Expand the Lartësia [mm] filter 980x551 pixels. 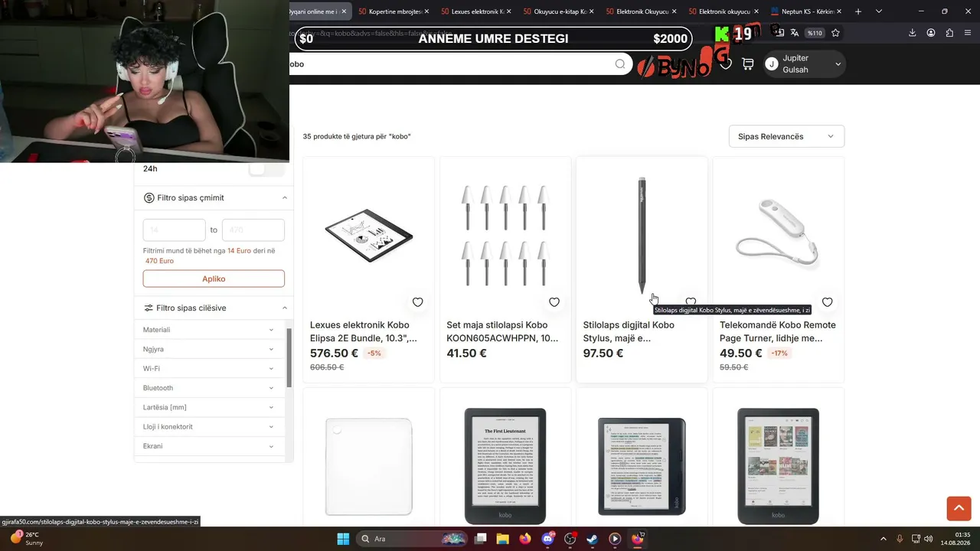(x=208, y=407)
